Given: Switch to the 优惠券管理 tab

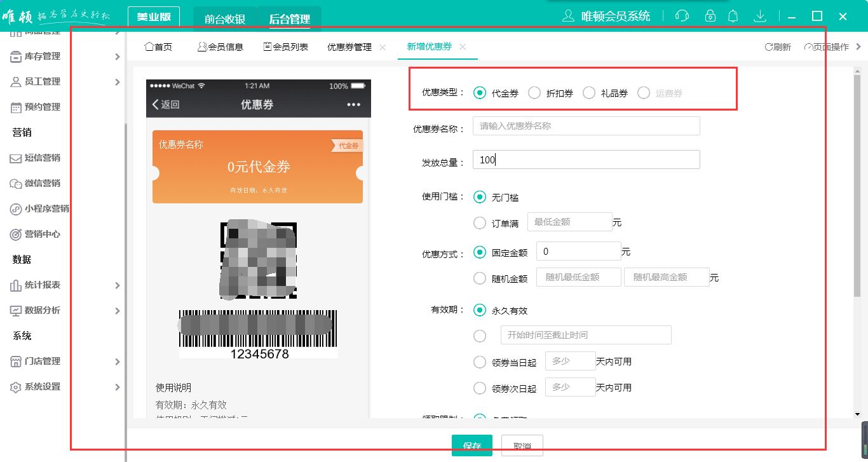Looking at the screenshot, I should coord(349,47).
